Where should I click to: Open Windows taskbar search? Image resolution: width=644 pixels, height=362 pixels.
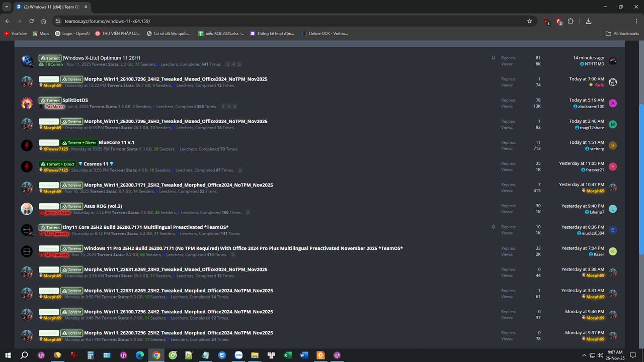coord(24,355)
